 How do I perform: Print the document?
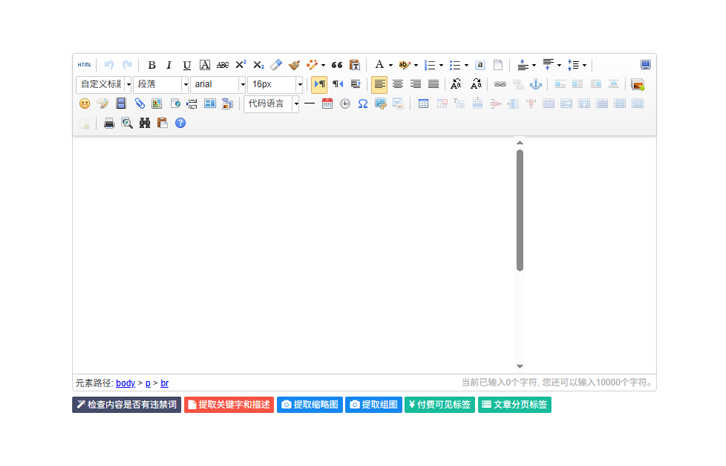pos(109,123)
